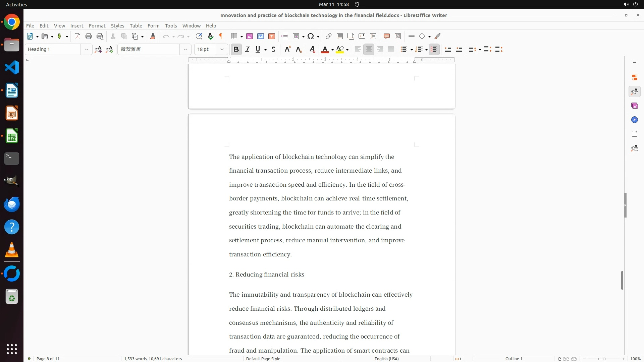Expand paragraph style Heading 1 dropdown
This screenshot has width=644, height=362.
(86, 50)
